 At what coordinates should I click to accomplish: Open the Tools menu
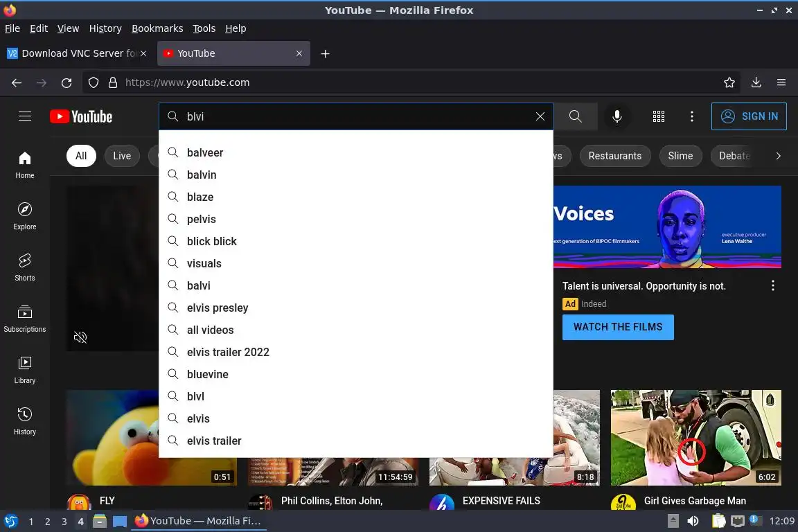pos(204,28)
